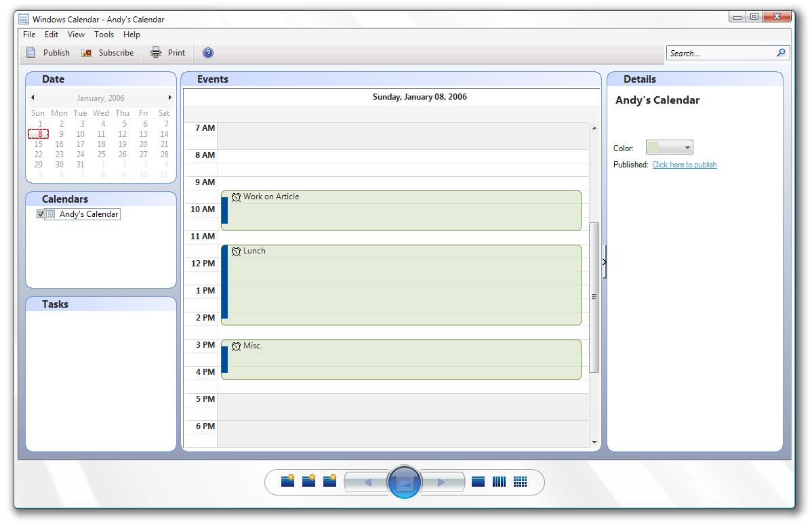Click the 8 AM time label
Viewport: 812px width, 528px height.
pyautogui.click(x=205, y=155)
